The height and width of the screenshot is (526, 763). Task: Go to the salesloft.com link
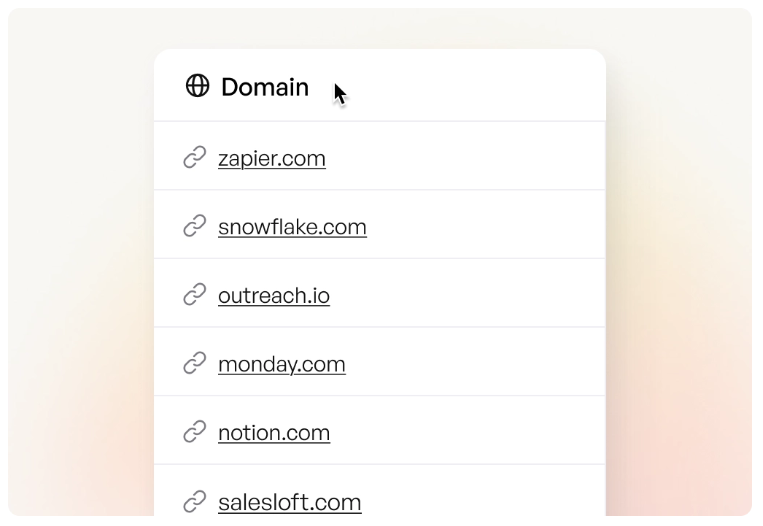pyautogui.click(x=290, y=501)
